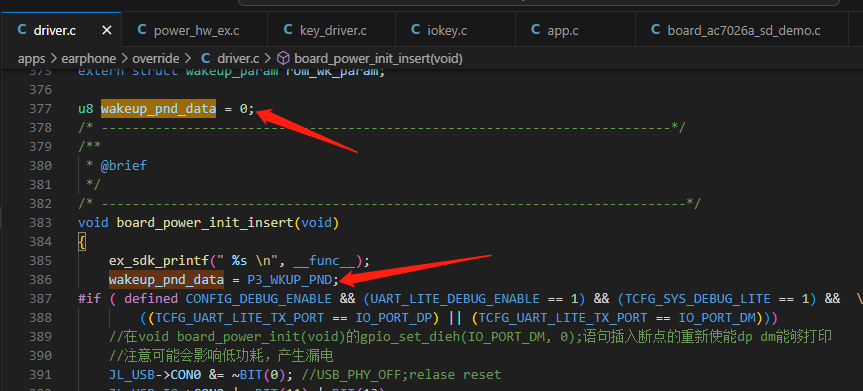Click the C file icon on iokey.c tab
This screenshot has width=863, height=391.
[416, 30]
